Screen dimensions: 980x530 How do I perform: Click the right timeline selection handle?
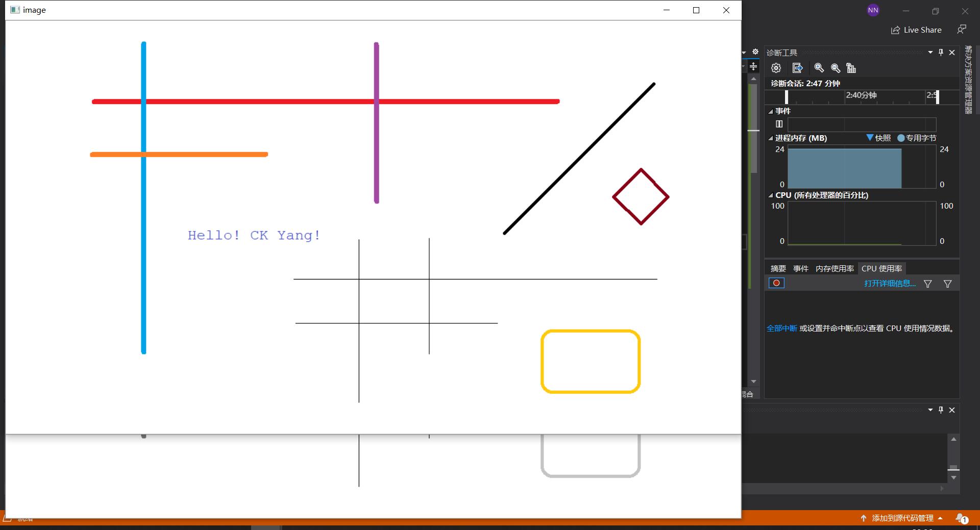[938, 97]
